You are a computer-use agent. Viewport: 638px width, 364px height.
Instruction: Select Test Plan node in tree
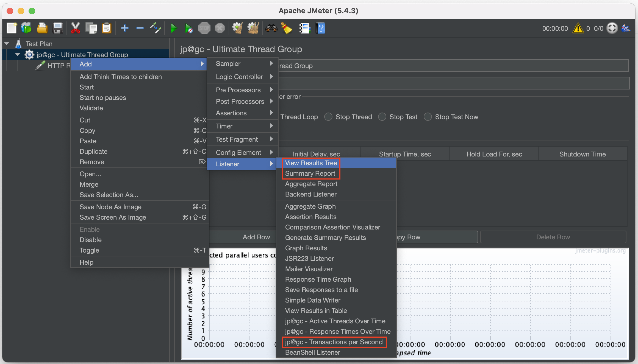tap(39, 44)
